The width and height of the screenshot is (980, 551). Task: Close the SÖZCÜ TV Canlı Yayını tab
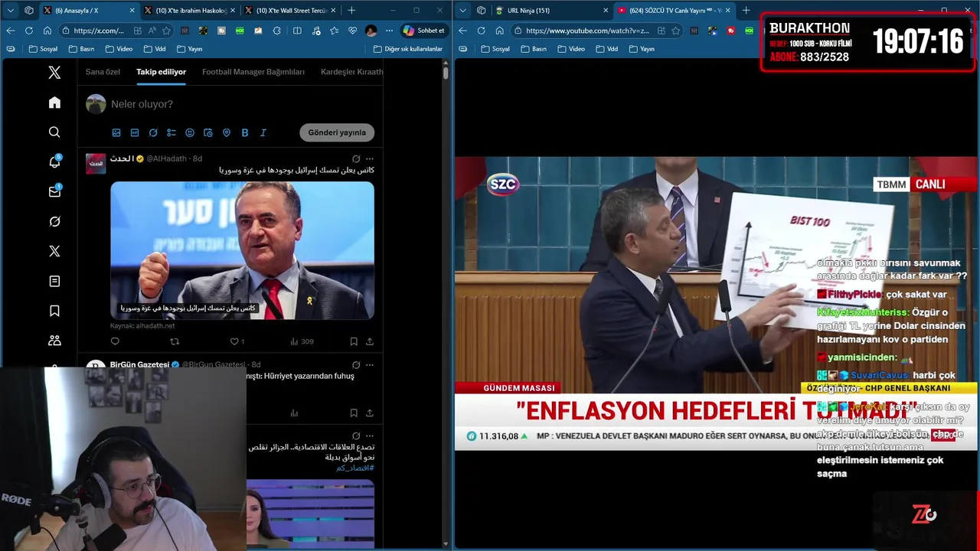point(727,11)
